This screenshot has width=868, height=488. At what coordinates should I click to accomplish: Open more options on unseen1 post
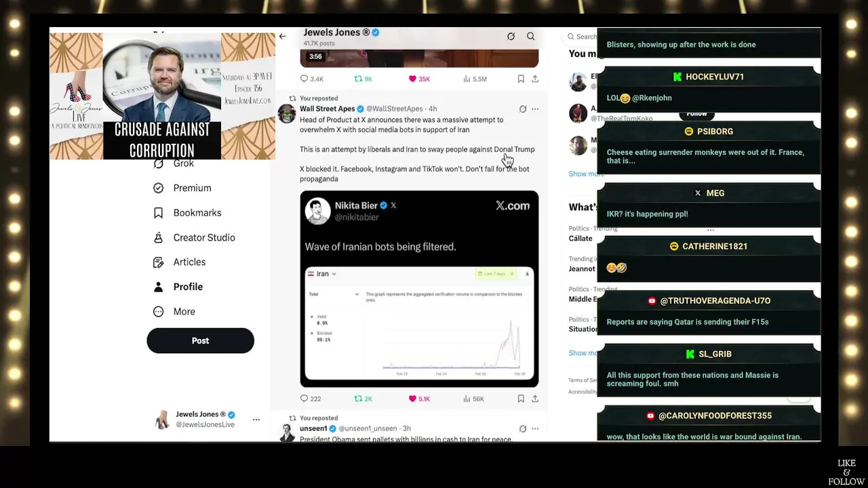(x=535, y=428)
